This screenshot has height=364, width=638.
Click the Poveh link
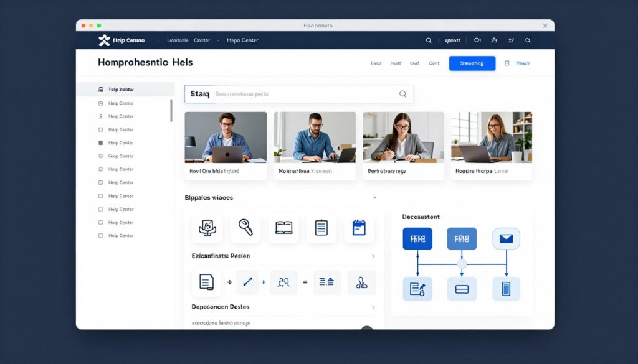(x=523, y=63)
